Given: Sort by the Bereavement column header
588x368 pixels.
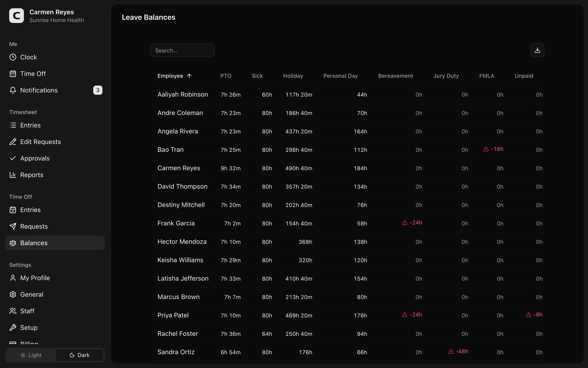Looking at the screenshot, I should [396, 76].
